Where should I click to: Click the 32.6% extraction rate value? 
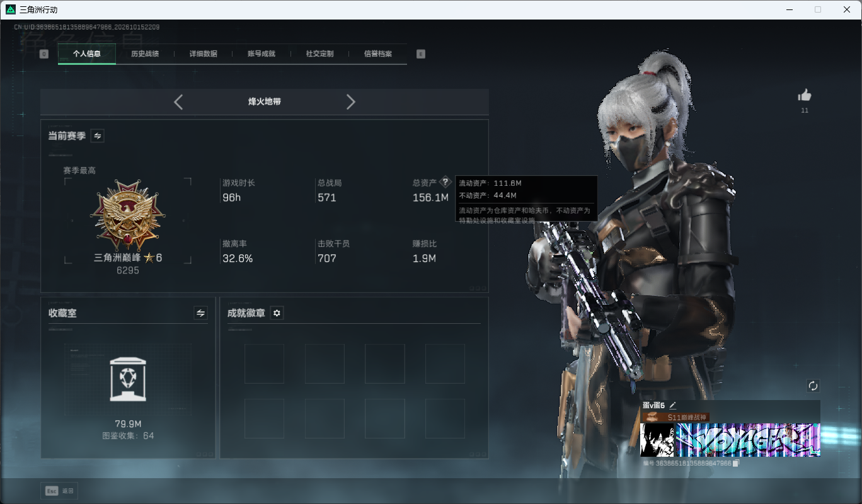[x=238, y=258]
